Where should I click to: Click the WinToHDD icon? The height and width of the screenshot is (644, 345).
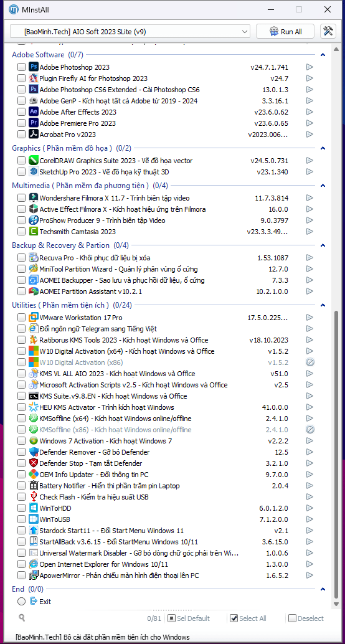[x=33, y=508]
